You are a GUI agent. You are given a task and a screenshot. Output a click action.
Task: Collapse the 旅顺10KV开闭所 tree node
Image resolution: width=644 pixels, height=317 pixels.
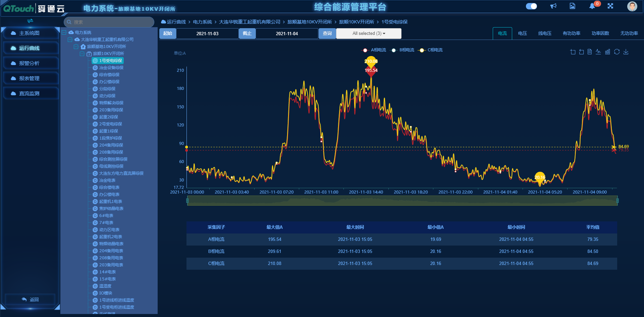(x=82, y=54)
